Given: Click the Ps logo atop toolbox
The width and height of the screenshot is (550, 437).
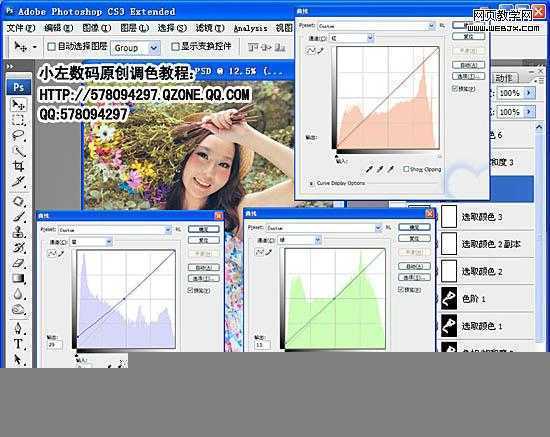Looking at the screenshot, I should point(18,87).
